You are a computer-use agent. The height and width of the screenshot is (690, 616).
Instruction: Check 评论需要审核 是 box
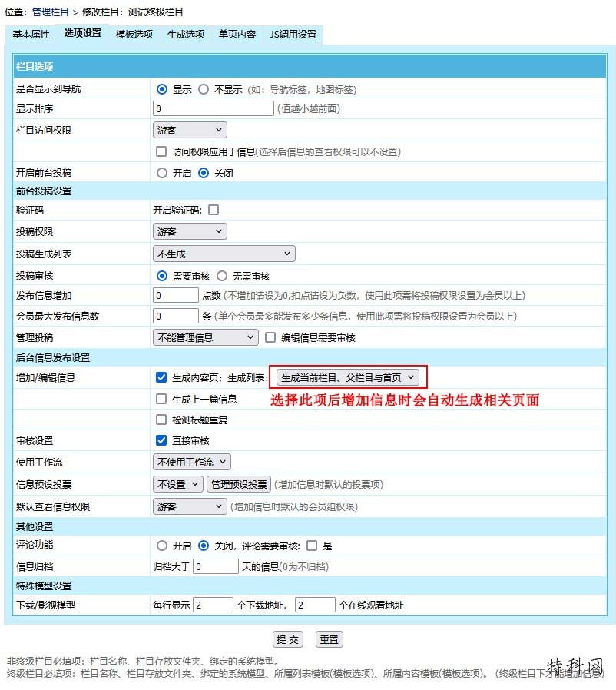[312, 546]
